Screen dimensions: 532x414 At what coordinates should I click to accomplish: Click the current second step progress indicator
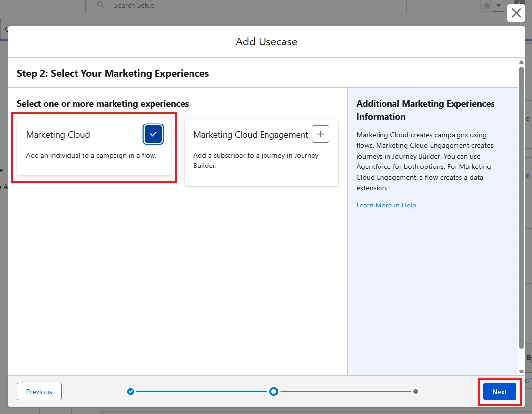pos(274,392)
